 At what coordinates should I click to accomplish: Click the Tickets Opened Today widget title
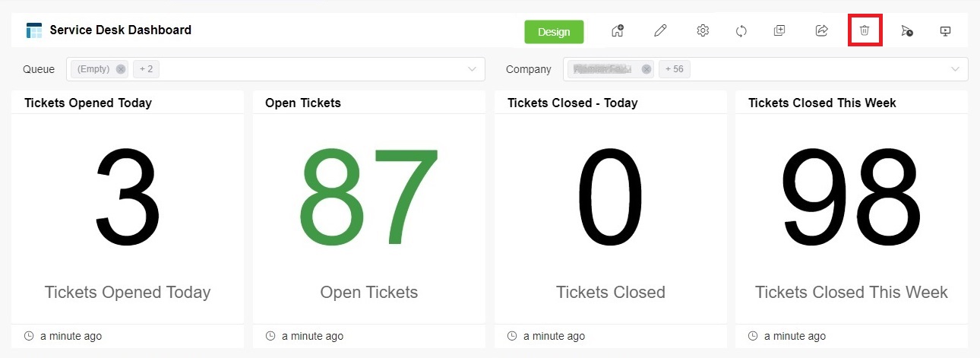[88, 103]
